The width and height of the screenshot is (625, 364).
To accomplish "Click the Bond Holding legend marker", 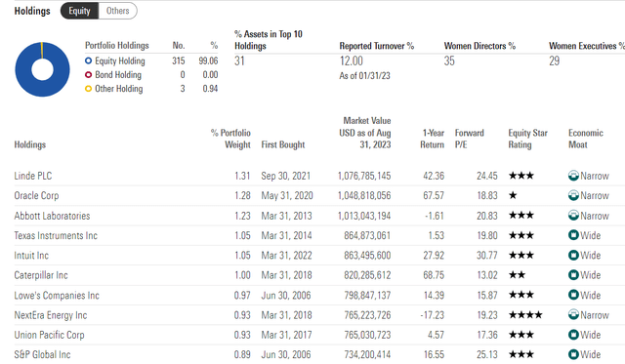I will 89,75.
